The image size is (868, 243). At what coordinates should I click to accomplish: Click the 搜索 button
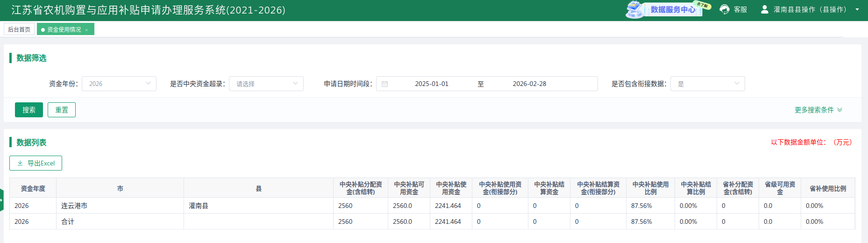pos(29,110)
